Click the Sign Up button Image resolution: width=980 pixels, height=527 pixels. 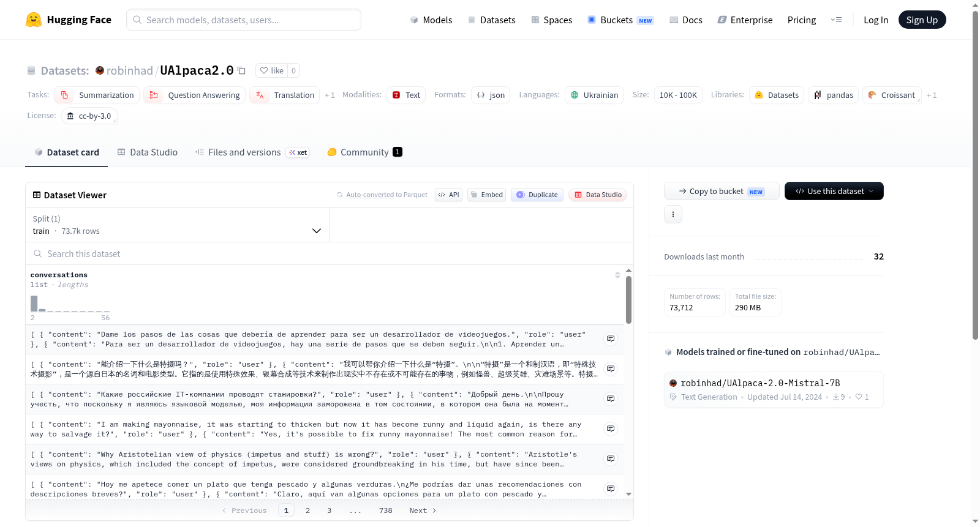(922, 20)
